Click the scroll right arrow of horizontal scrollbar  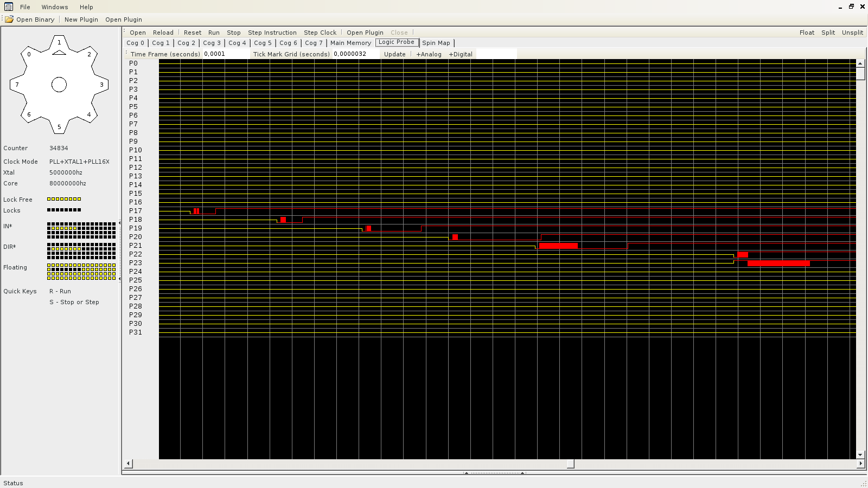(x=860, y=464)
